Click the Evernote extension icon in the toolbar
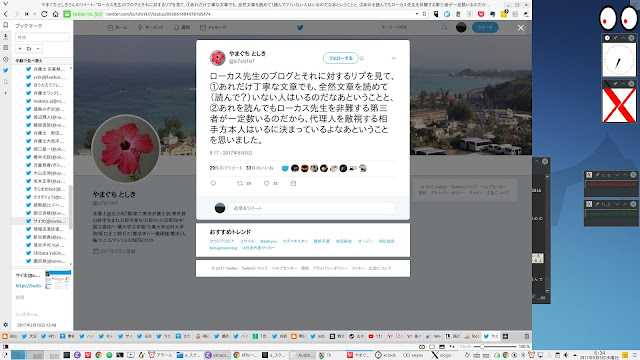640x360 pixels. point(492,14)
